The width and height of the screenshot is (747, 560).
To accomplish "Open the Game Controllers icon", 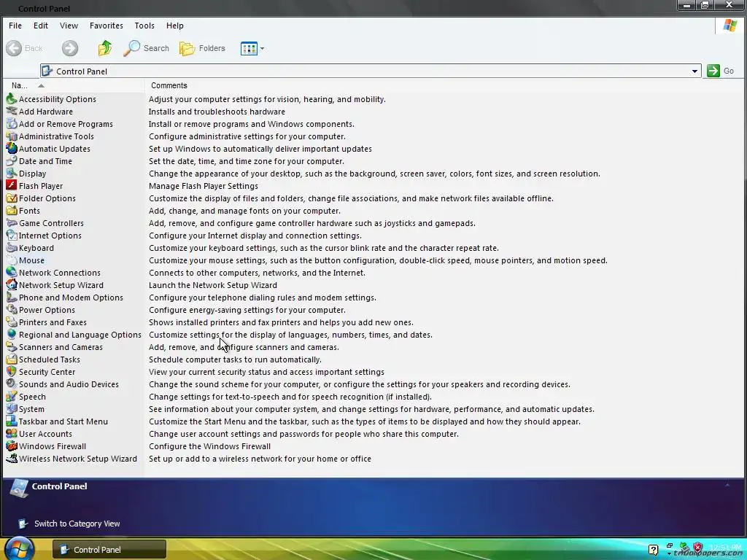I will point(12,223).
